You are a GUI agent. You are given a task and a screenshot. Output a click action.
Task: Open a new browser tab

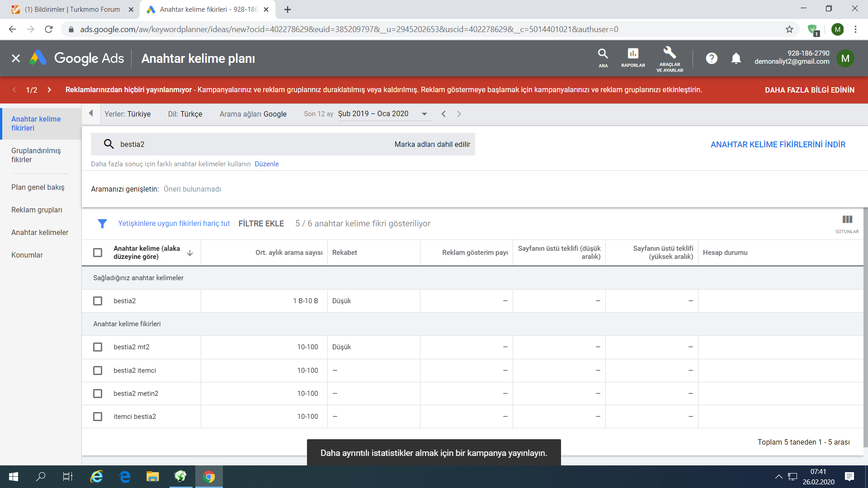click(288, 9)
